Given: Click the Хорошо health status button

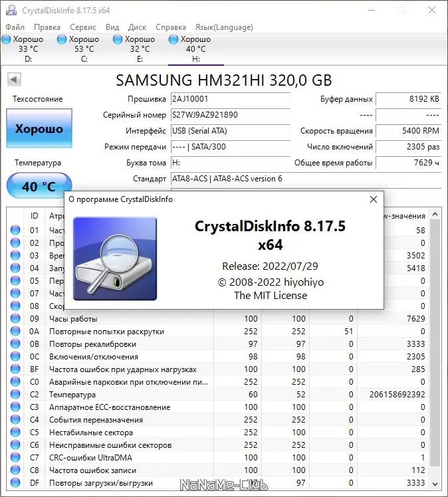Looking at the screenshot, I should click(39, 128).
